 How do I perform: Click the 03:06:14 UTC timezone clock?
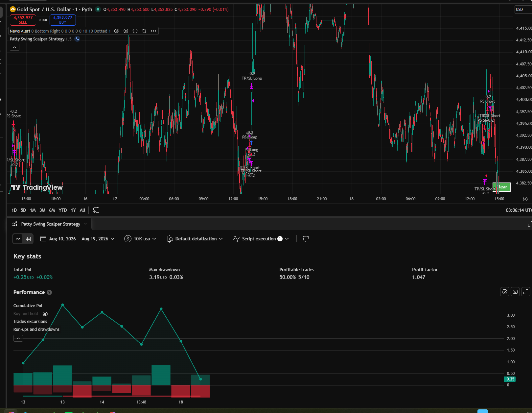pos(519,210)
